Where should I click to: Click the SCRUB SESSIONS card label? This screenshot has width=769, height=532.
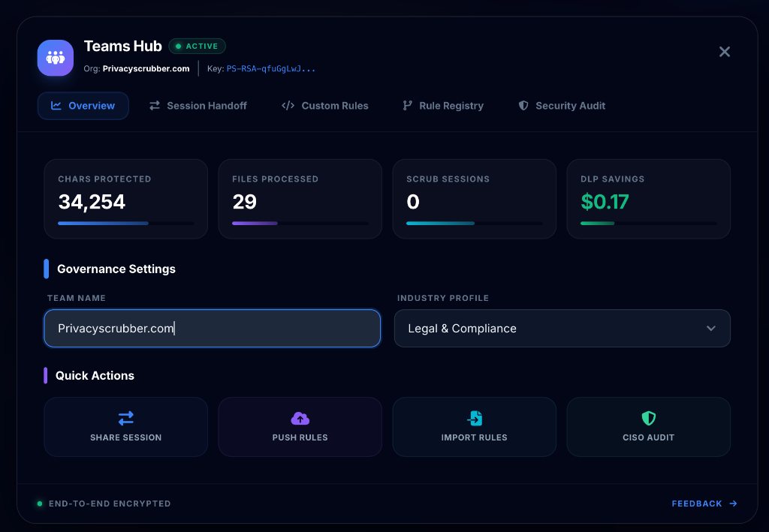448,179
